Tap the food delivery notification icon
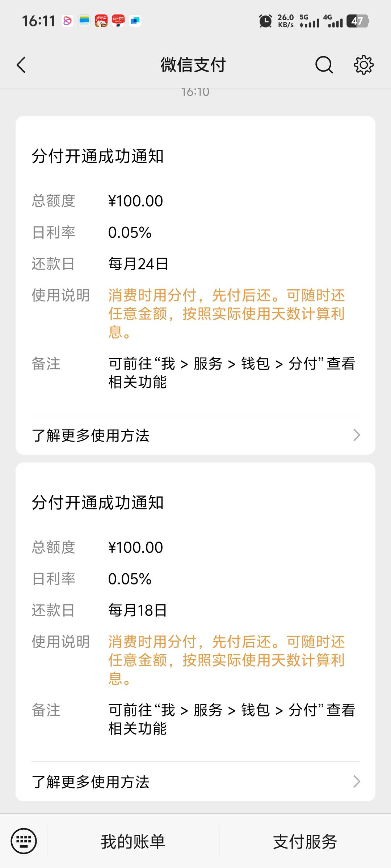Viewport: 391px width, 868px height. pos(101,21)
